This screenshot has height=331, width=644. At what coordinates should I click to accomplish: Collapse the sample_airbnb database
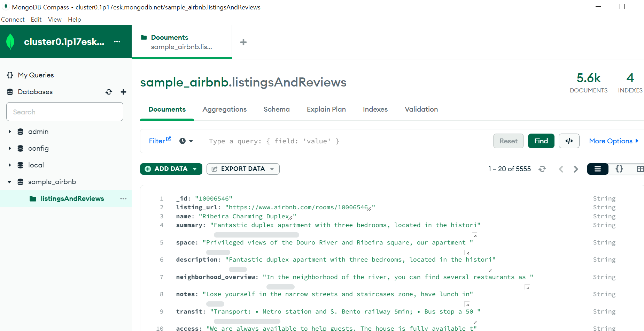point(10,182)
